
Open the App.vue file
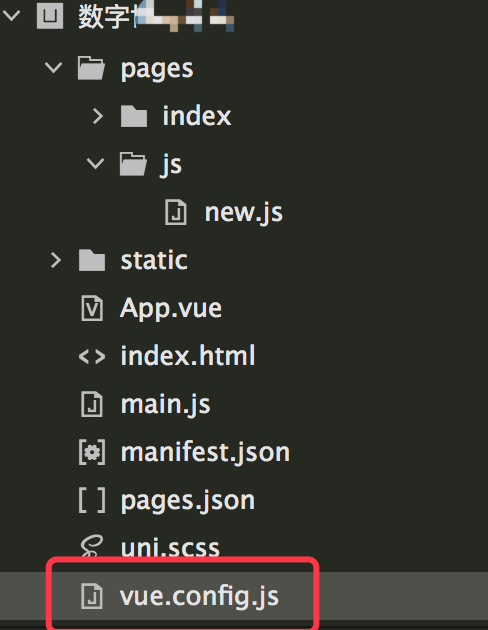pyautogui.click(x=171, y=309)
